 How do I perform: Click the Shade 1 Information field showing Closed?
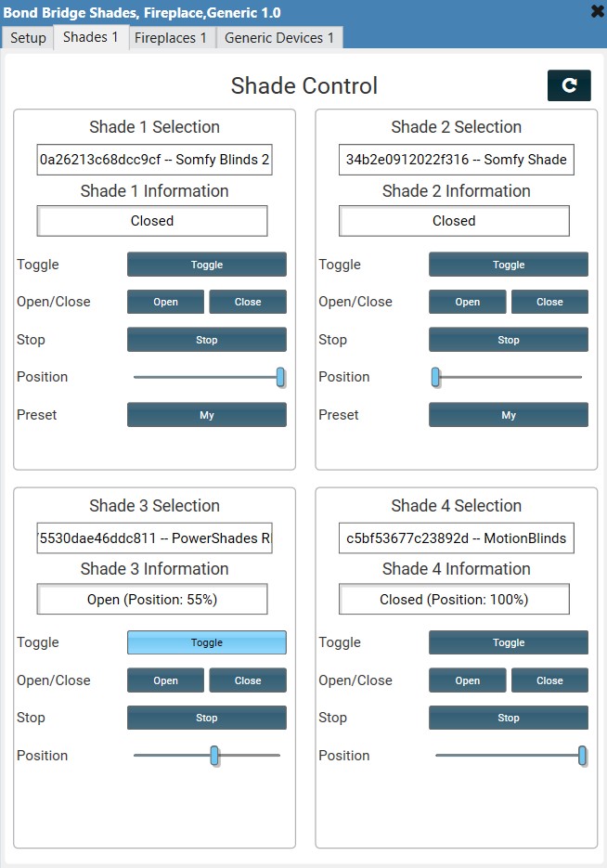(151, 220)
